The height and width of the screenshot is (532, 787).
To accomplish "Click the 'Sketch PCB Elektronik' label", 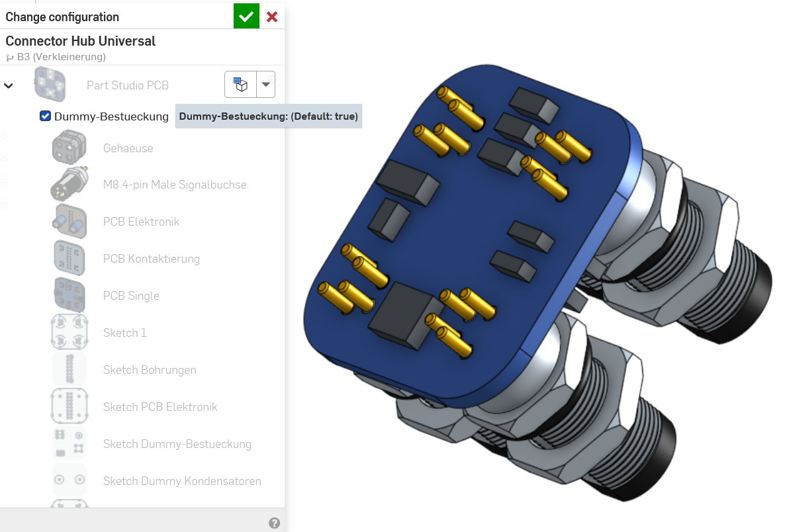I will click(160, 407).
